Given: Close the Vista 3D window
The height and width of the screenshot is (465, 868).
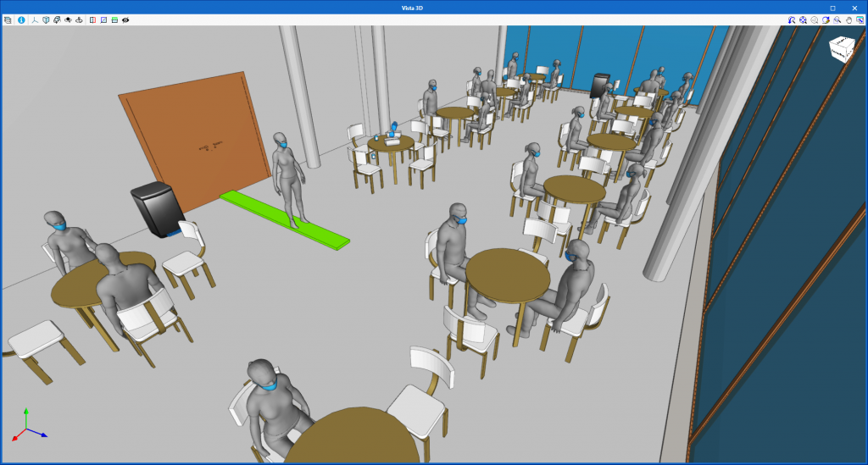Looking at the screenshot, I should 854,8.
